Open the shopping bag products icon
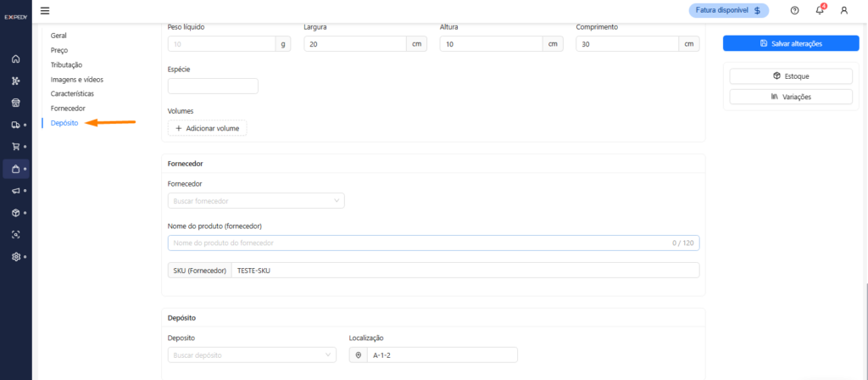This screenshot has height=380, width=868. tap(15, 169)
